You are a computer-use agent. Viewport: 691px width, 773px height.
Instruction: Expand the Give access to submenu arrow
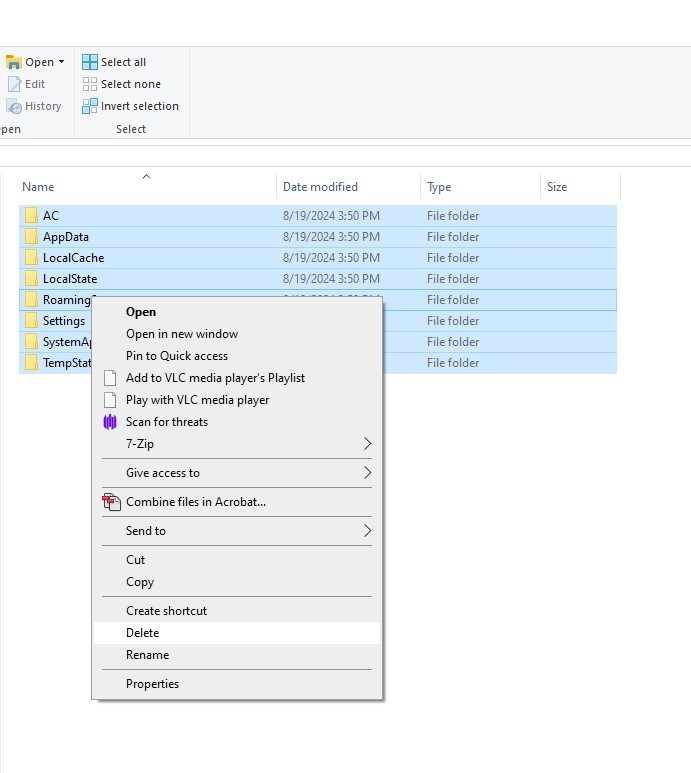[367, 473]
